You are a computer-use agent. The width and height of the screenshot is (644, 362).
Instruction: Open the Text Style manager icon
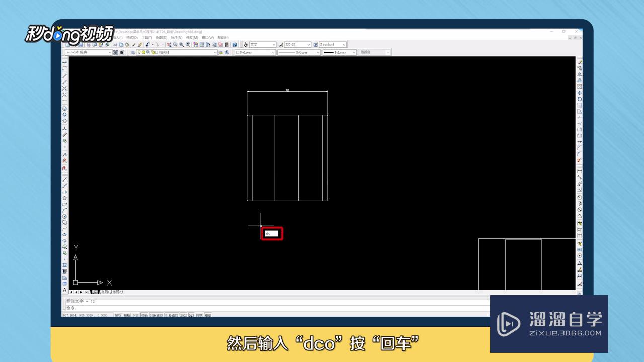point(246,45)
